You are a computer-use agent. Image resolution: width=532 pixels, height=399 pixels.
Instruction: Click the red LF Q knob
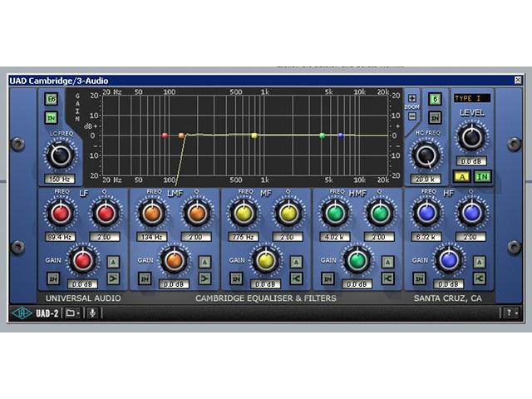[x=106, y=214]
